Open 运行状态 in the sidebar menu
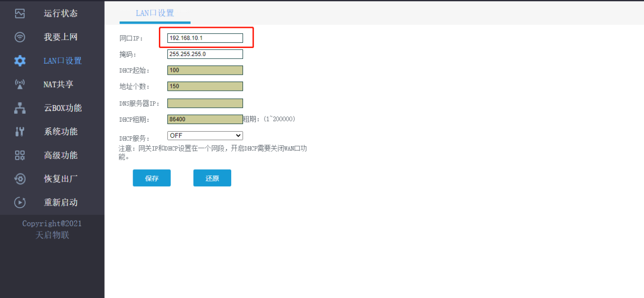Viewport: 644px width, 298px height. (x=60, y=13)
